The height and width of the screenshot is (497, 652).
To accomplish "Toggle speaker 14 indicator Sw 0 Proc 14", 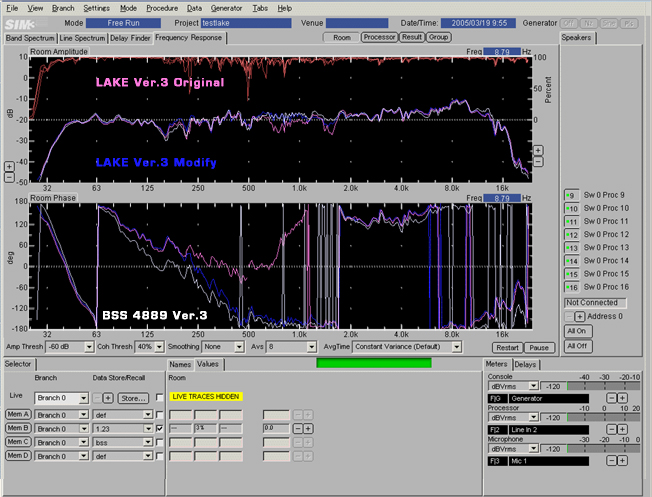I will click(x=572, y=261).
